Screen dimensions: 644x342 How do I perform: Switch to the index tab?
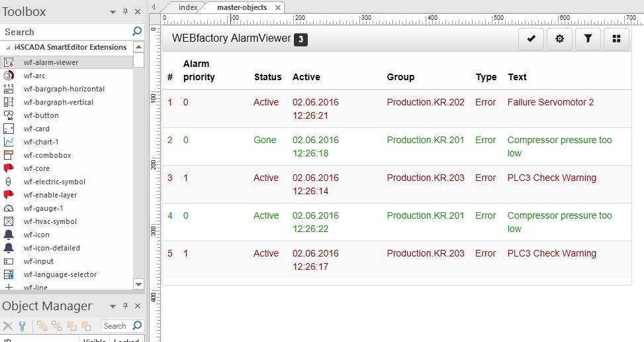tap(188, 7)
